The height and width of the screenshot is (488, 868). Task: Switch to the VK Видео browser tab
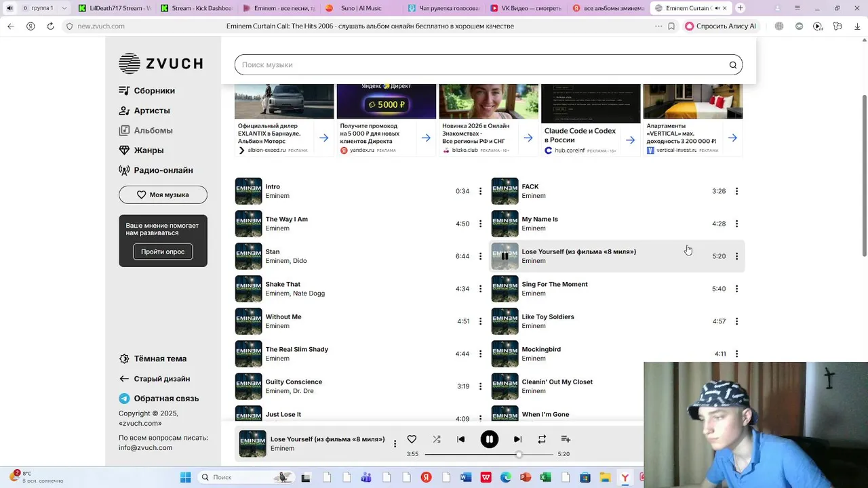528,8
